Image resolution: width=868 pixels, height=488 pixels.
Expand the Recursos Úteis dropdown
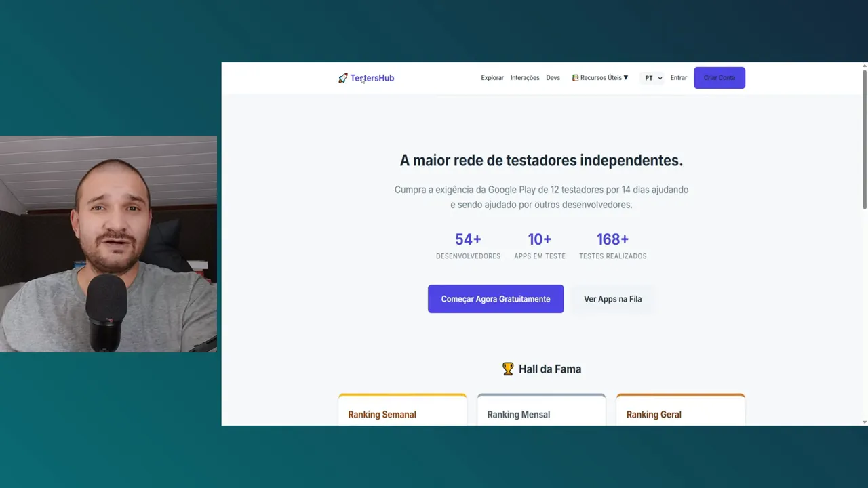coord(600,78)
